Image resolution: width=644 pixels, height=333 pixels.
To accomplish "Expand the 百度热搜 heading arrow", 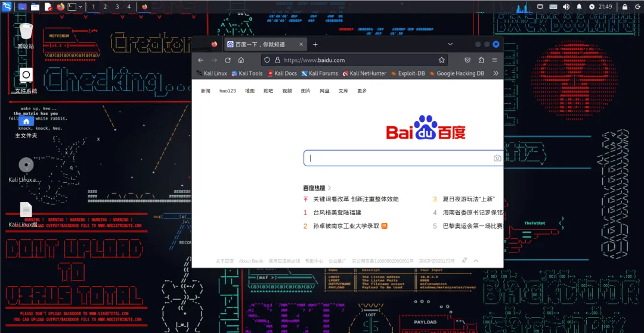I will tap(329, 188).
